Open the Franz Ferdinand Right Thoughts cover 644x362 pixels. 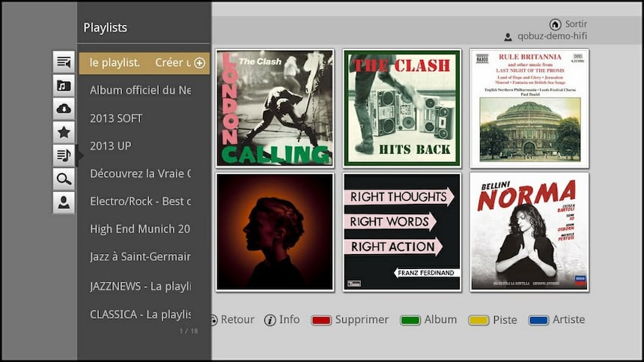[402, 232]
